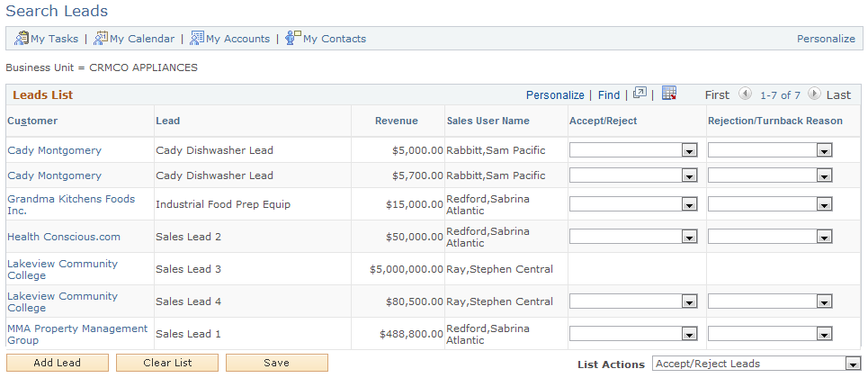Expand Rejection Reason dropdown for Health Conscious.com

pos(823,237)
